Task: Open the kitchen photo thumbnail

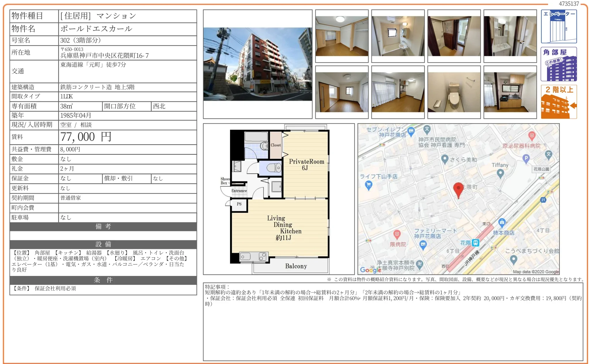Action: click(x=510, y=92)
